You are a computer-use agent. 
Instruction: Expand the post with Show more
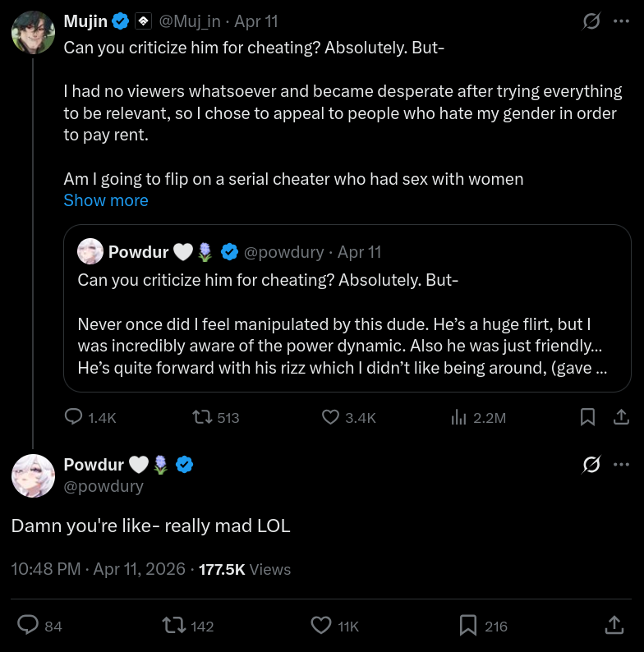pos(106,200)
